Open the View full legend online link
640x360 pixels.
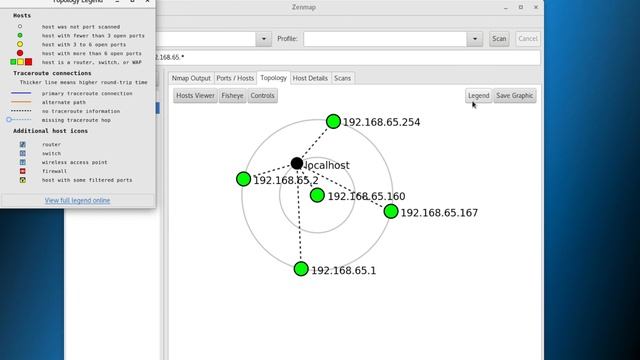click(x=78, y=200)
